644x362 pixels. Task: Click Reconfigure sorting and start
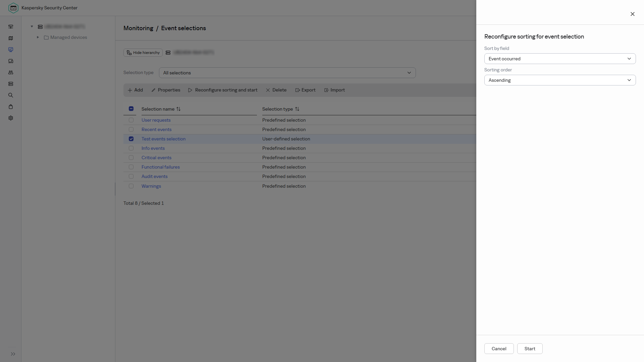(x=223, y=90)
